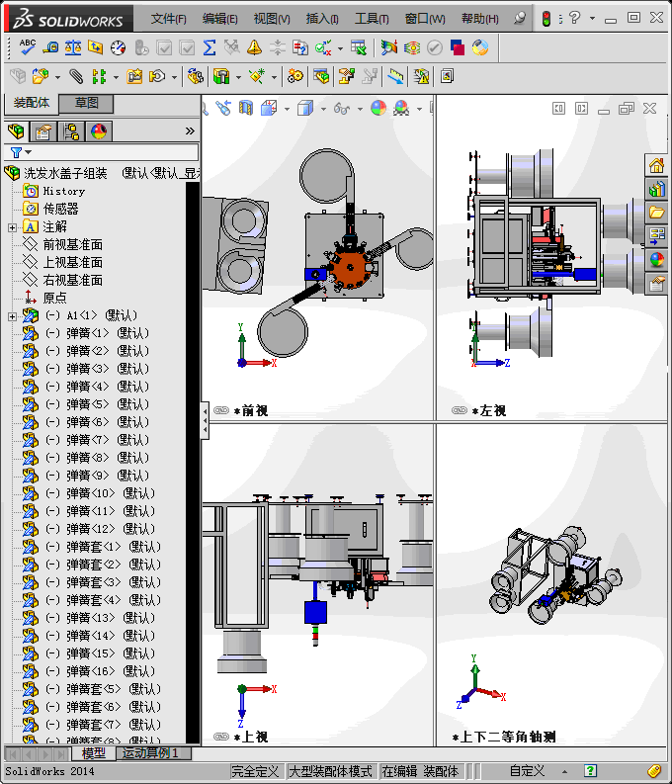Click the Sensor gauge icon

tap(118, 47)
